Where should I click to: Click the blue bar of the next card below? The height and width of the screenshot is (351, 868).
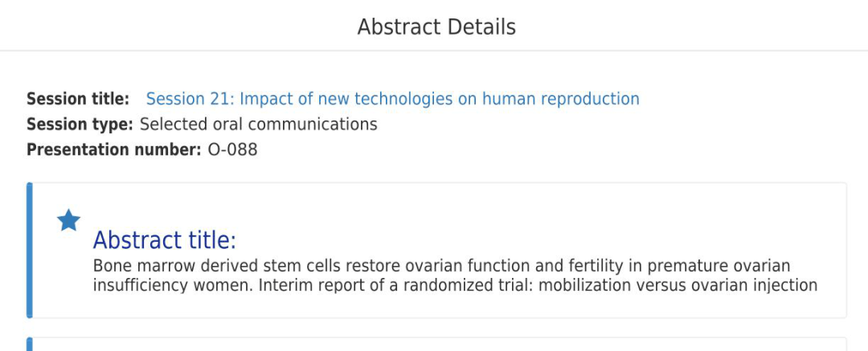(30, 344)
